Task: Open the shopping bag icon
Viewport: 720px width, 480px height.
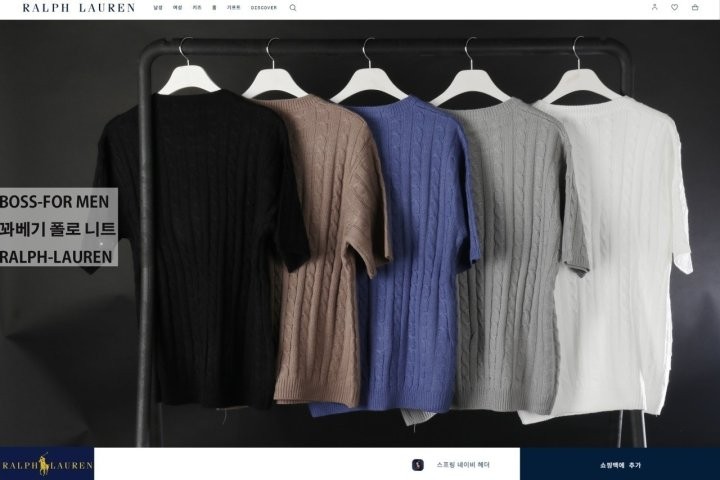Action: pyautogui.click(x=695, y=7)
